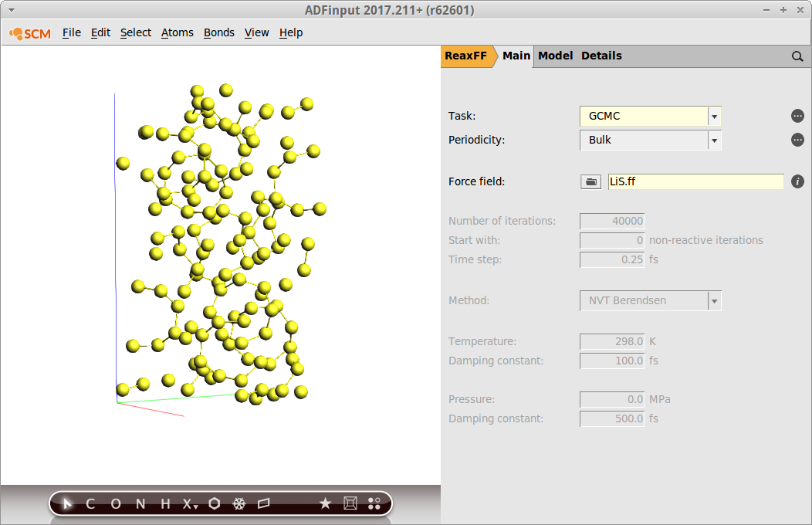Image resolution: width=812 pixels, height=525 pixels.
Task: Open the X element picker tool
Action: [x=190, y=504]
